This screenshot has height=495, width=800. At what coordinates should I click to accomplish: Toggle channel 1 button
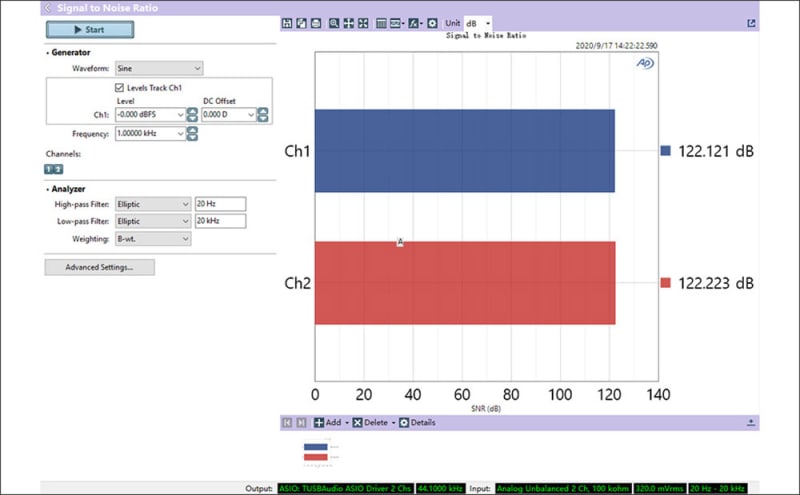click(x=49, y=169)
